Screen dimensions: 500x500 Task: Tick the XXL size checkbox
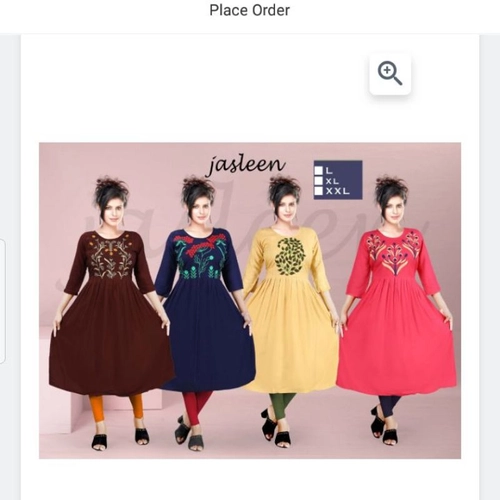tap(319, 191)
